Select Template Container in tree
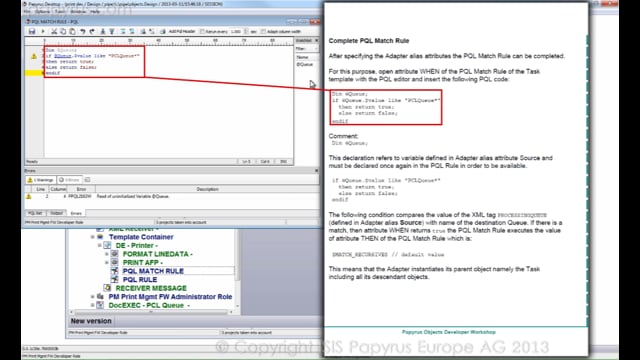 [x=141, y=237]
